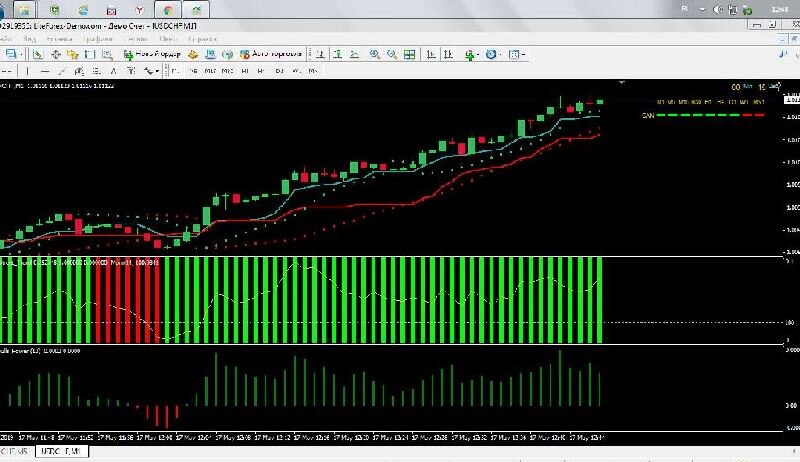Open the 'Графики' charts menu

click(x=97, y=39)
